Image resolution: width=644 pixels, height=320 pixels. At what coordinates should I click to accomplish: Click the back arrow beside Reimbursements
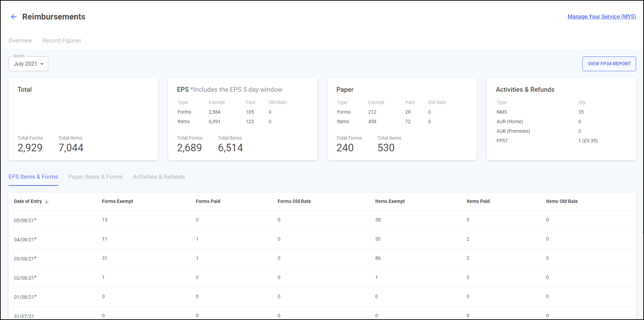click(14, 17)
